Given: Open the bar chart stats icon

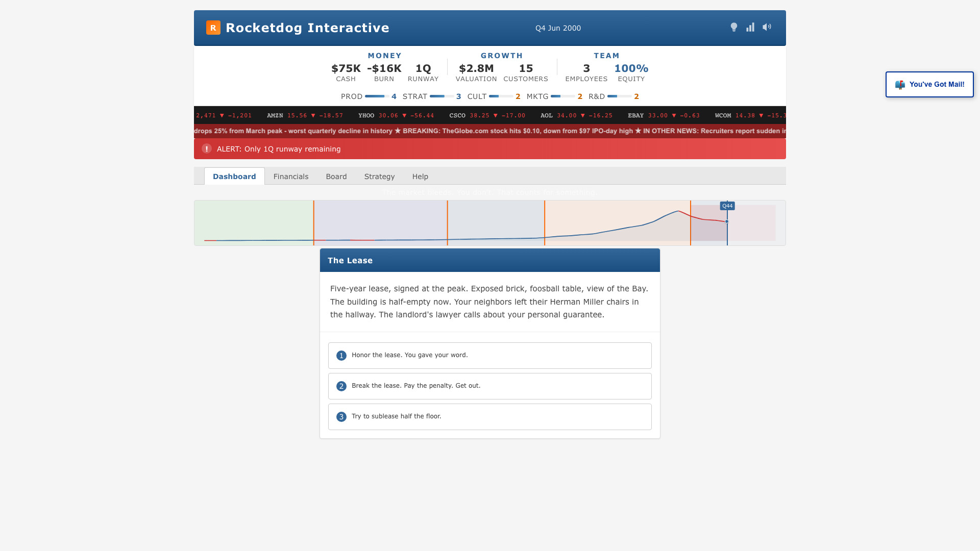Looking at the screenshot, I should tap(750, 28).
